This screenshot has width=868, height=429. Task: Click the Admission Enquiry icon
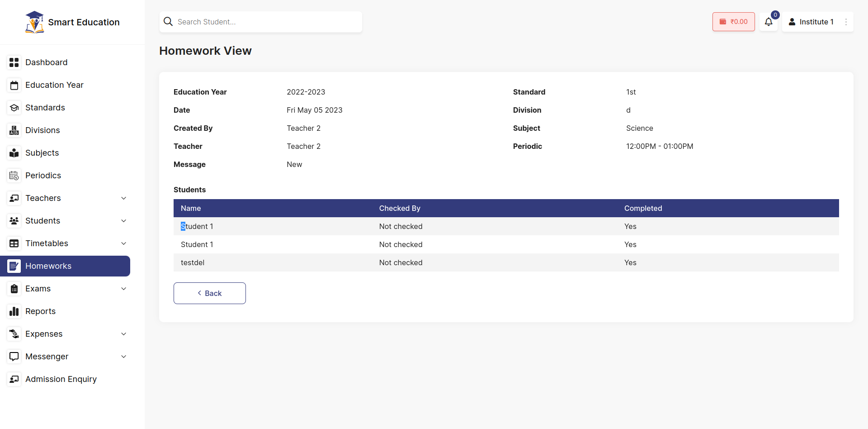pyautogui.click(x=14, y=379)
